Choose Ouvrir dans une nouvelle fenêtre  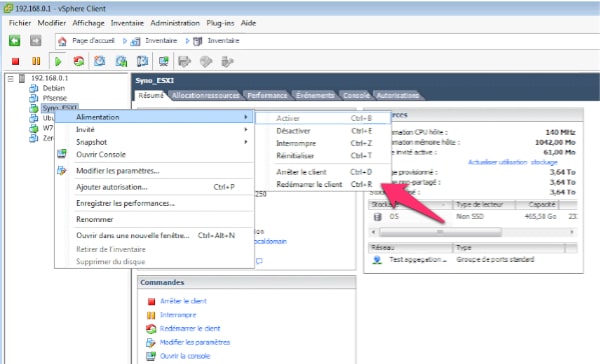(x=154, y=235)
